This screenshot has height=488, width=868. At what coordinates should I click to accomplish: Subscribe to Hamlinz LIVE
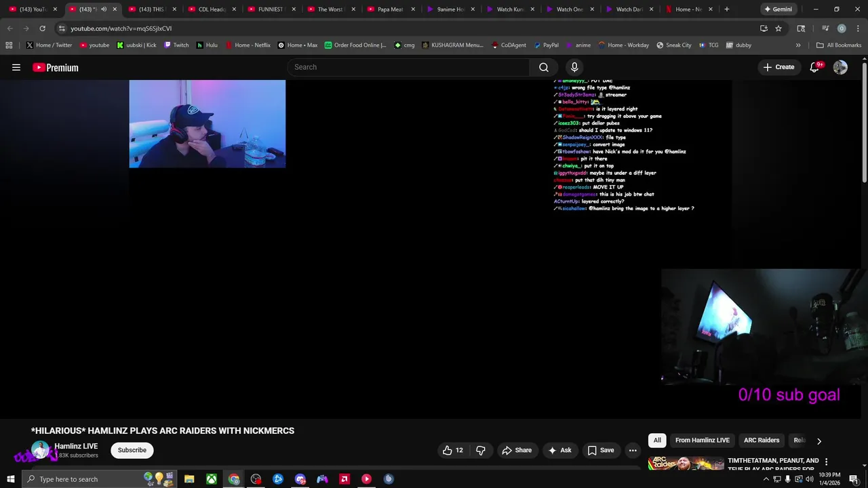coord(132,450)
